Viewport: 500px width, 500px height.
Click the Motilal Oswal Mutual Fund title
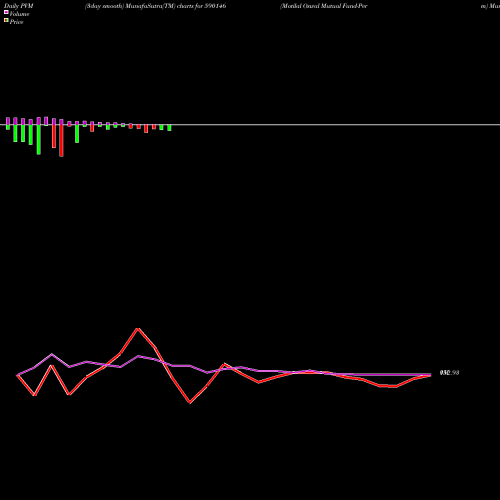pos(324,6)
